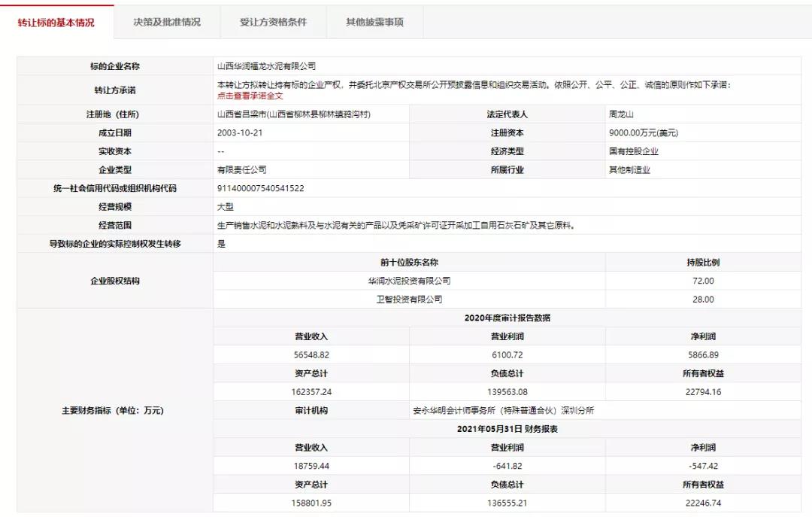This screenshot has width=812, height=517.
Task: Click shareholder 卫智投资有限公司
Action: 409,300
